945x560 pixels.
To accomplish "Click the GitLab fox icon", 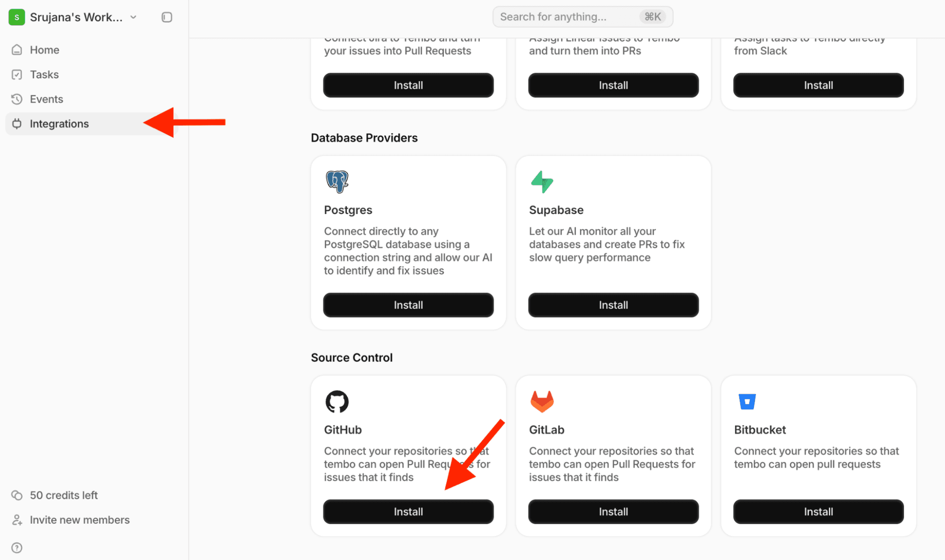I will (x=541, y=401).
